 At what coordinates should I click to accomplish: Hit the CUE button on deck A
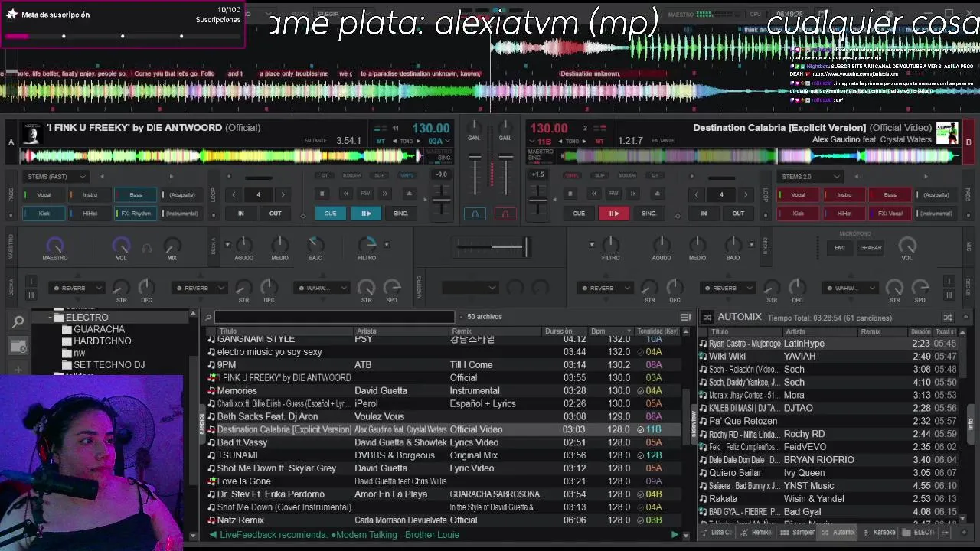[x=331, y=214]
